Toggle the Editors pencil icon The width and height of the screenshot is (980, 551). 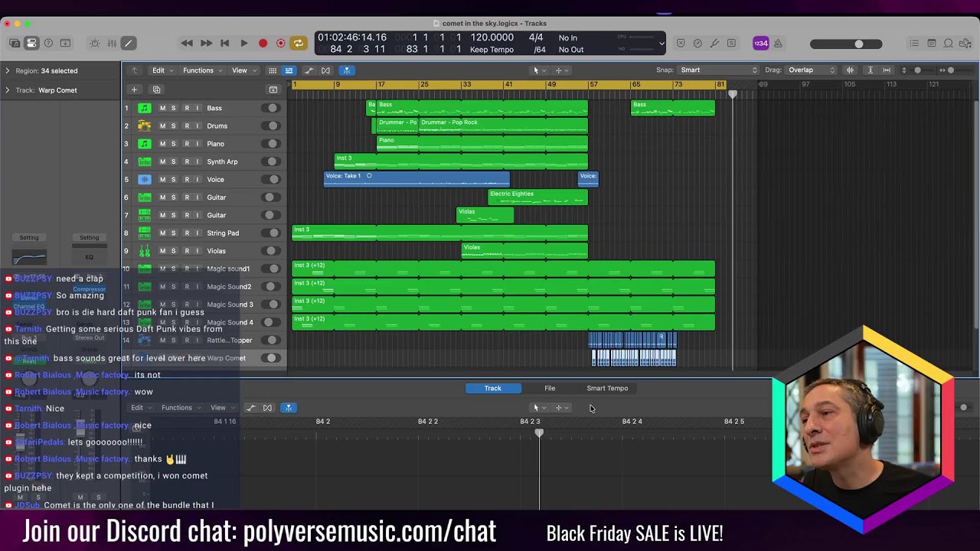coord(129,44)
